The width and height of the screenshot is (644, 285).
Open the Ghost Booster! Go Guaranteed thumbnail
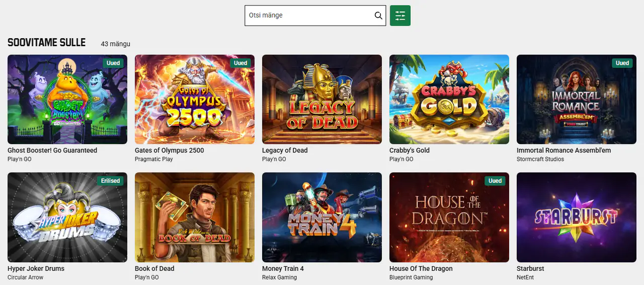pyautogui.click(x=67, y=100)
